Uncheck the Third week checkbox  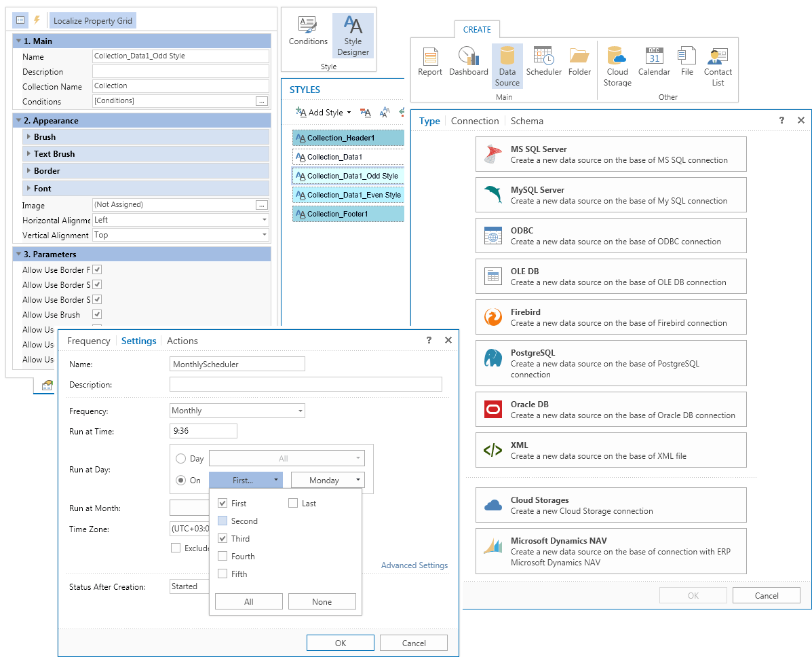pyautogui.click(x=223, y=538)
